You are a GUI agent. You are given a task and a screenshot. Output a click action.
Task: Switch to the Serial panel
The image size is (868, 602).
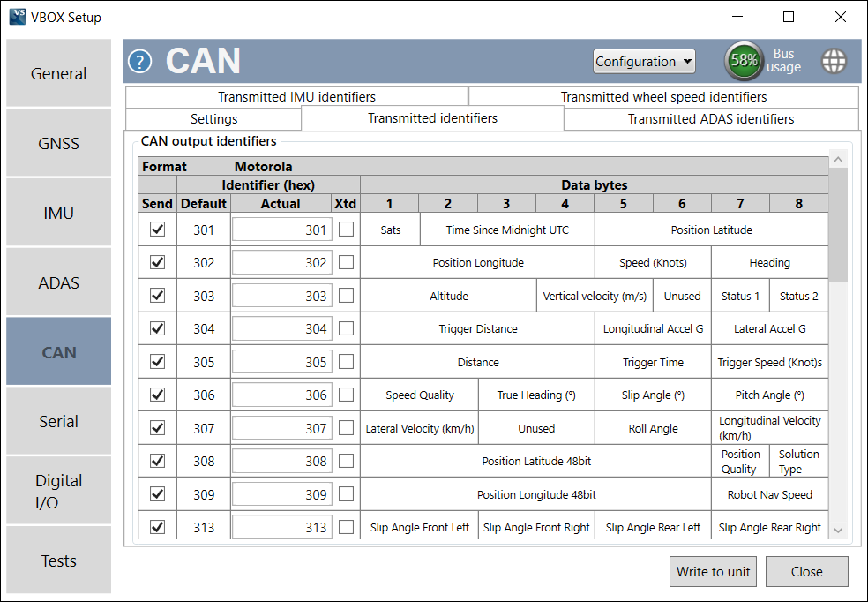coord(58,421)
